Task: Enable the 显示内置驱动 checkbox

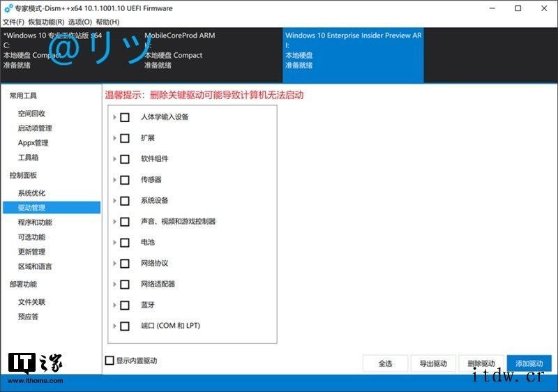Action: click(110, 361)
